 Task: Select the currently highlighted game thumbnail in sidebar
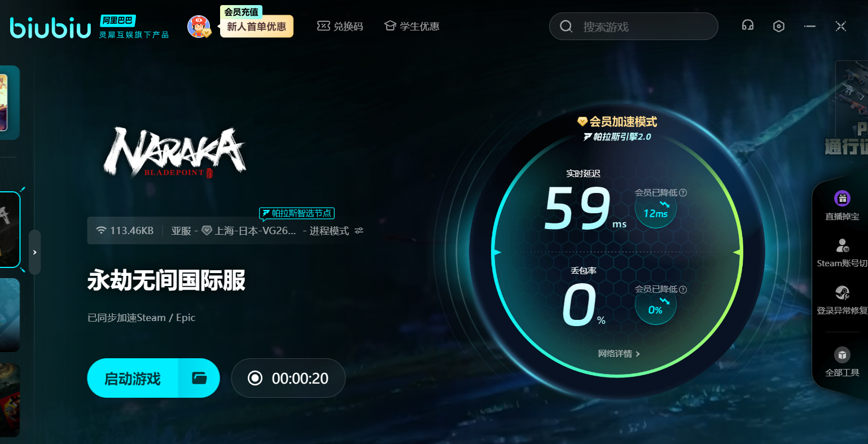10,229
